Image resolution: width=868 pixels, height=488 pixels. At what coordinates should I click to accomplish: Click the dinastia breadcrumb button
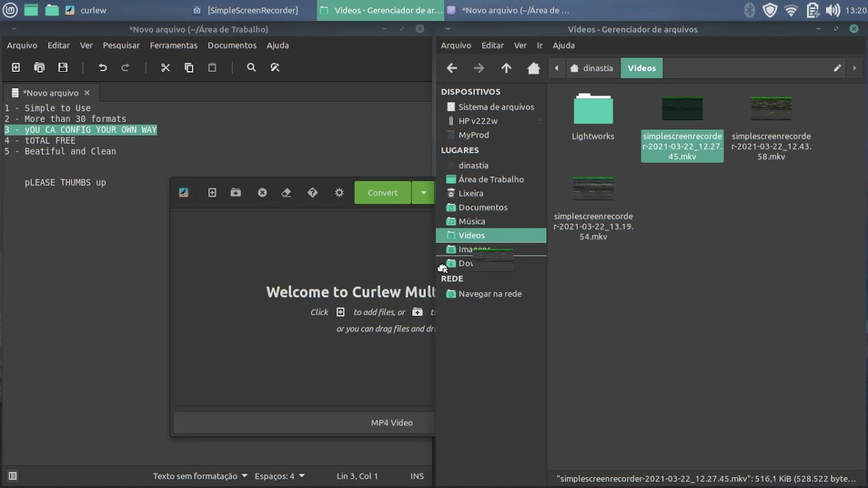[x=592, y=68]
